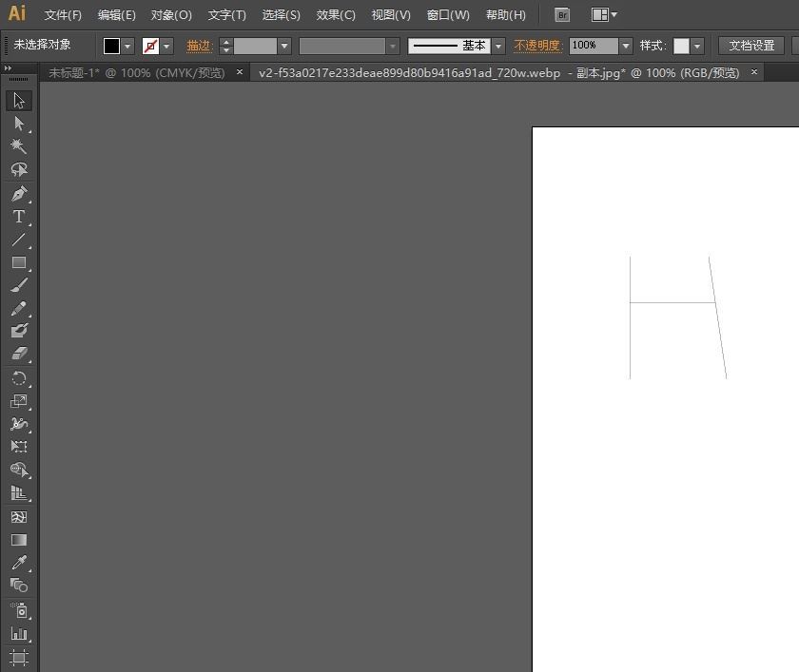
Task: Open the 效果(C) menu
Action: click(x=336, y=15)
